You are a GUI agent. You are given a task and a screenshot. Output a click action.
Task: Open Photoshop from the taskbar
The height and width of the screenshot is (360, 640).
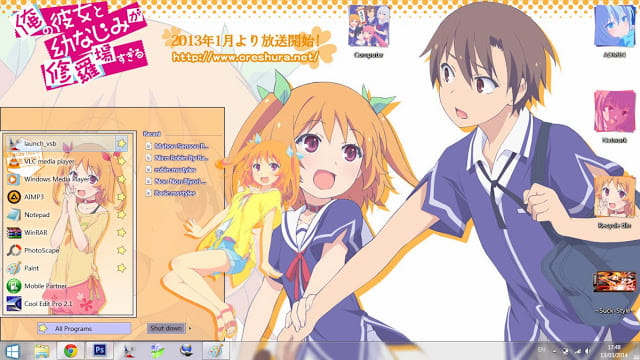point(100,350)
